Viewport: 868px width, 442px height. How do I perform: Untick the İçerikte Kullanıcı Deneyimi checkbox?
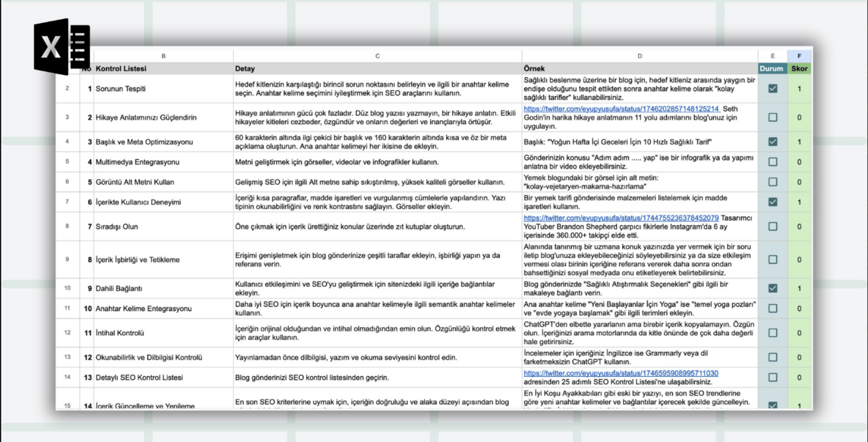(x=773, y=202)
